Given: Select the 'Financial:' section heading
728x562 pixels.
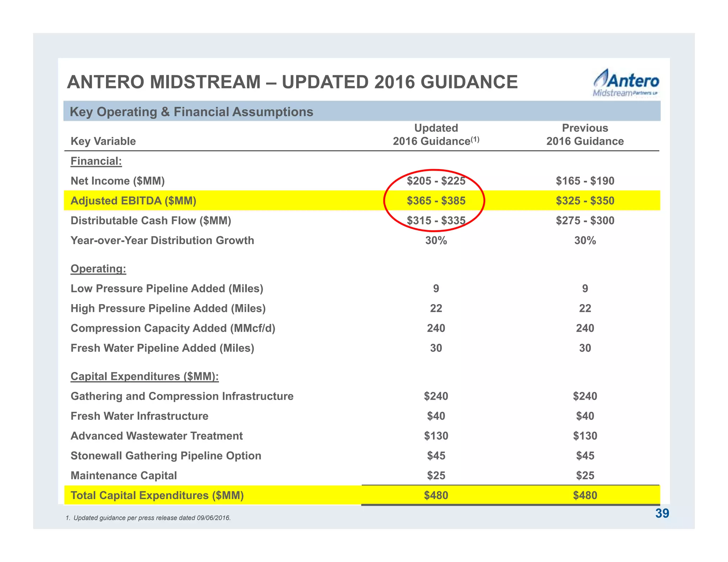Looking at the screenshot, I should 96,161.
